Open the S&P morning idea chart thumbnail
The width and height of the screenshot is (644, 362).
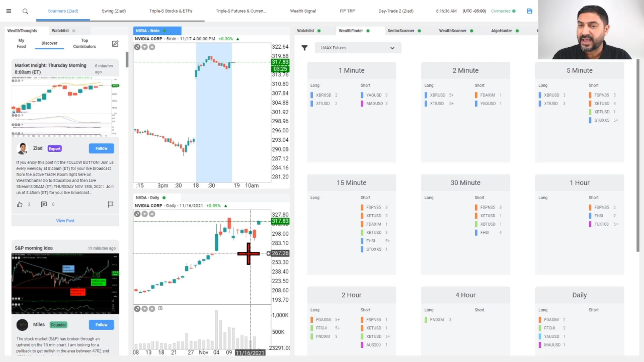(x=65, y=284)
